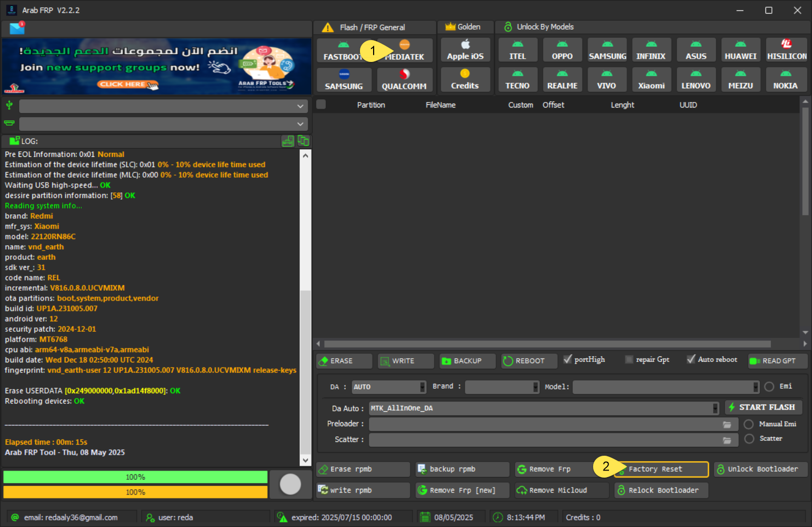This screenshot has width=812, height=527.
Task: Select the HUAWEI model unlock
Action: (x=741, y=50)
